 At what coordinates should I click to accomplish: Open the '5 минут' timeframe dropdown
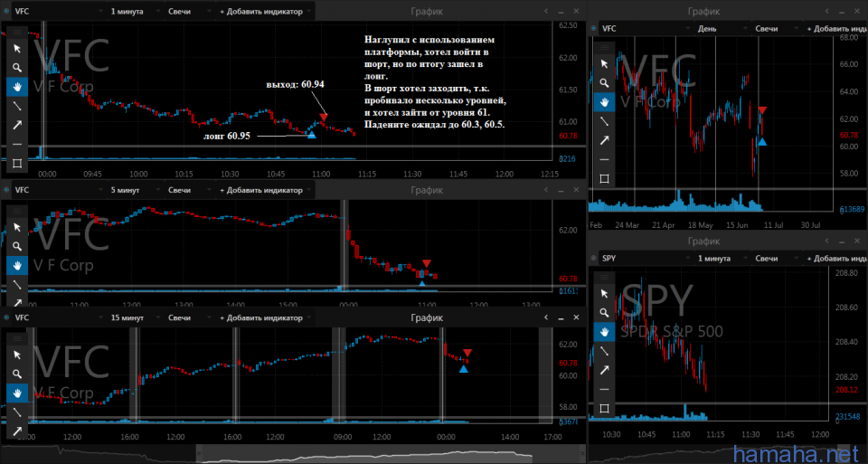point(134,190)
